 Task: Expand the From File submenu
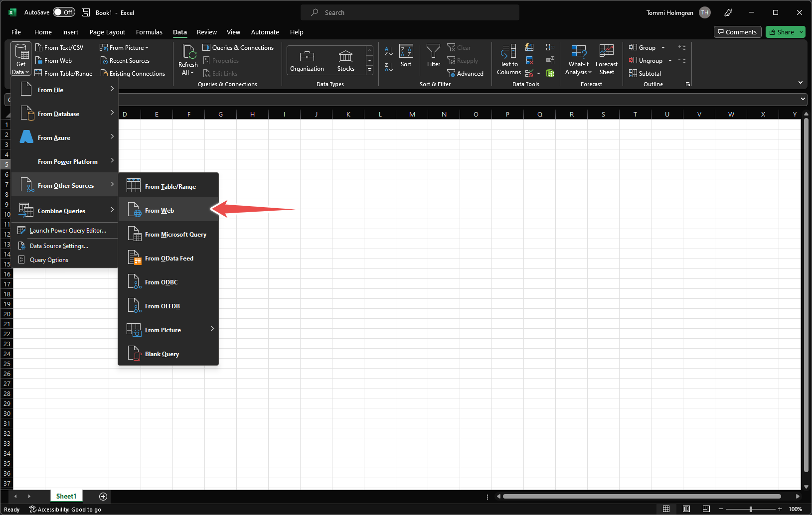[x=65, y=90]
